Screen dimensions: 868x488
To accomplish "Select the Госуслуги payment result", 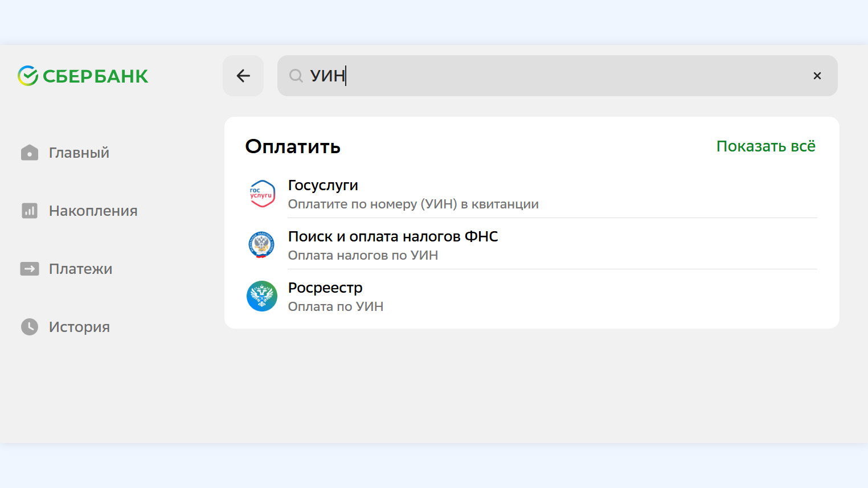I will pos(532,194).
